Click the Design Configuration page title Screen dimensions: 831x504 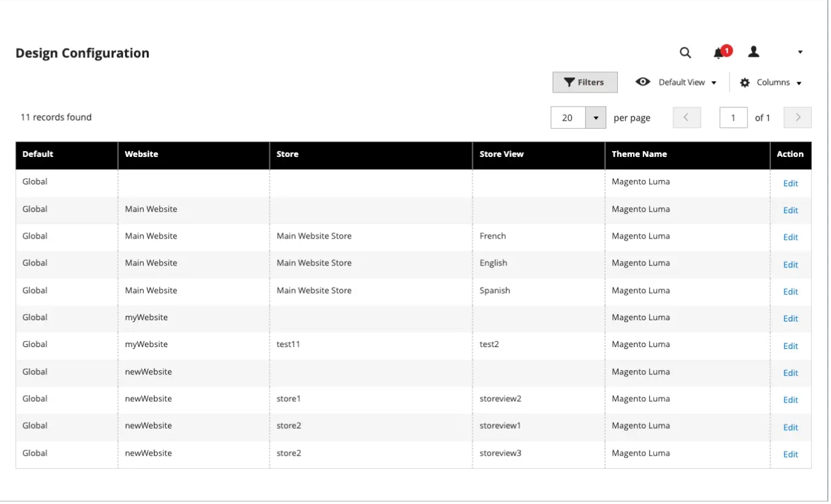pos(82,53)
